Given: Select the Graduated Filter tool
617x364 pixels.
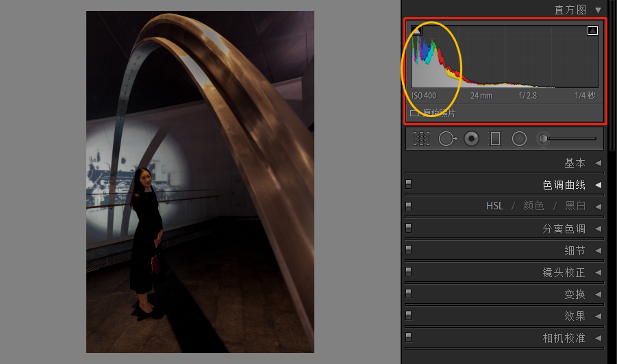Looking at the screenshot, I should 495,139.
